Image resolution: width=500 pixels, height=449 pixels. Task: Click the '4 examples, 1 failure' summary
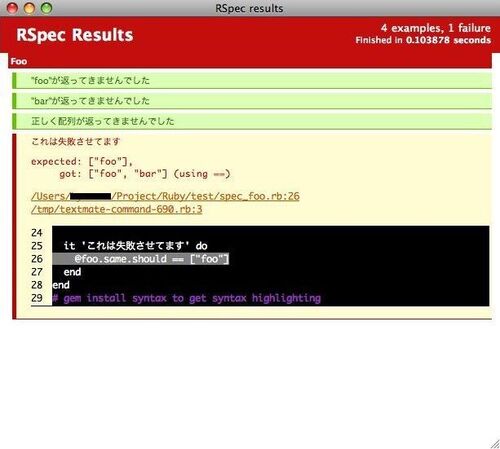click(436, 28)
